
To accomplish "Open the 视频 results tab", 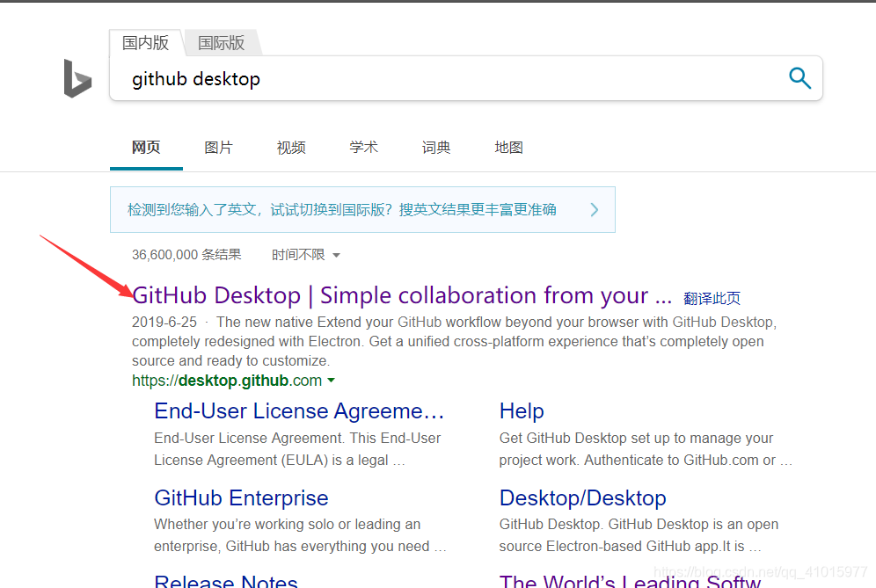I will 291,148.
